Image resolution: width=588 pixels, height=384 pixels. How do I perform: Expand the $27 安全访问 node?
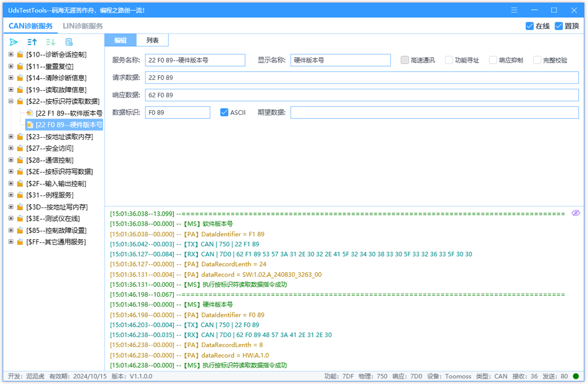pos(11,148)
